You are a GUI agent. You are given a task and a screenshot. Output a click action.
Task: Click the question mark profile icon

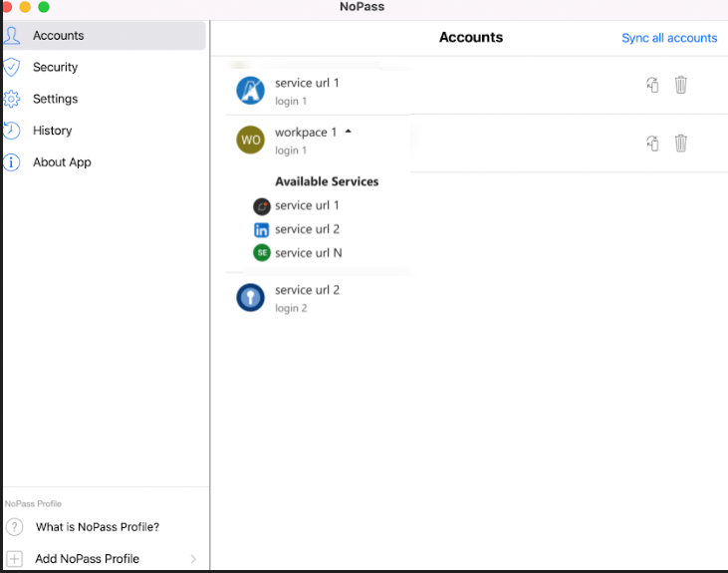click(x=14, y=527)
